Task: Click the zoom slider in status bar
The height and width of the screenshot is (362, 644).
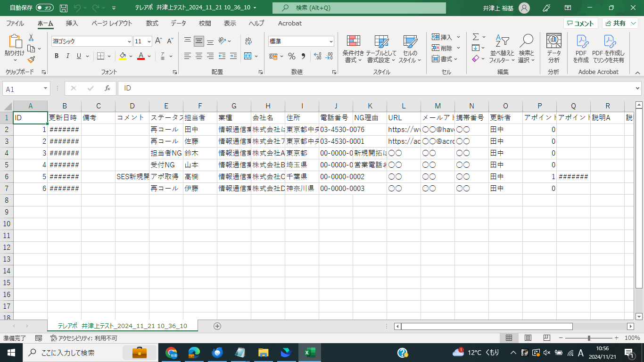Action: point(589,338)
